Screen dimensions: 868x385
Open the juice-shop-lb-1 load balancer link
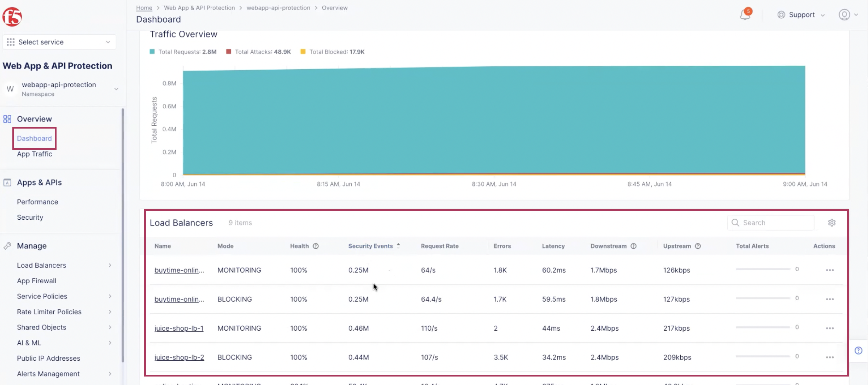pos(179,328)
